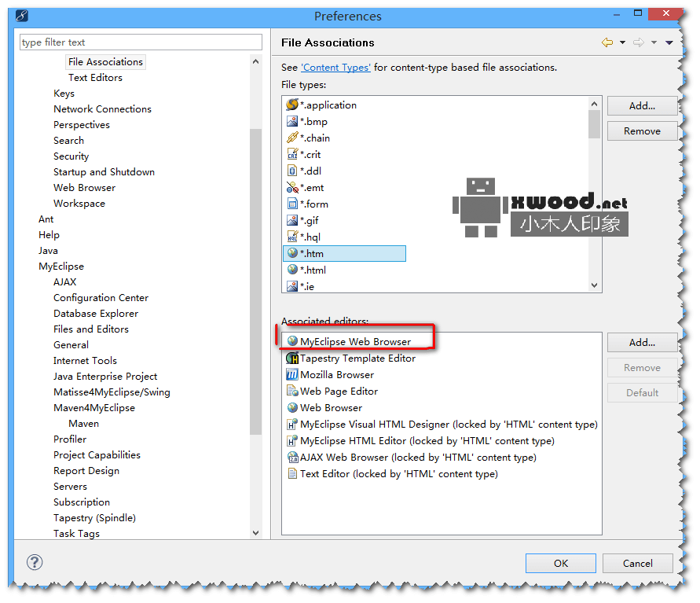Click the Text Editor document icon
This screenshot has height=603, width=700.
coord(292,474)
